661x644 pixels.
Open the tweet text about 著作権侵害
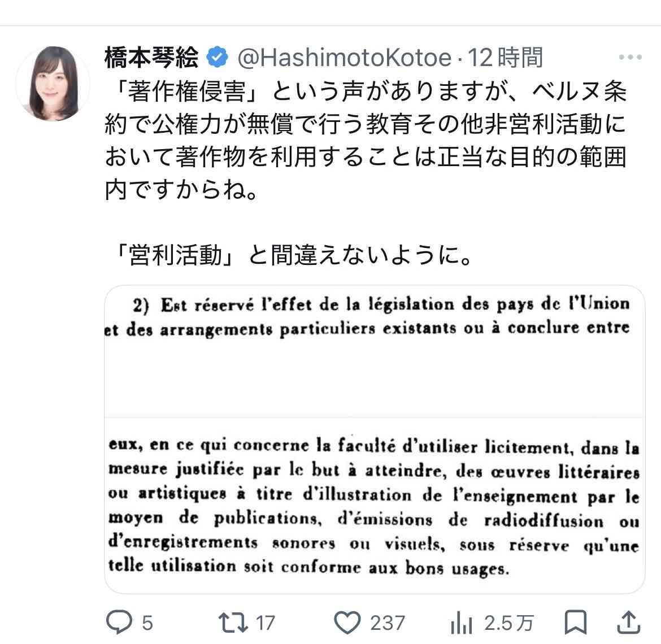[366, 140]
